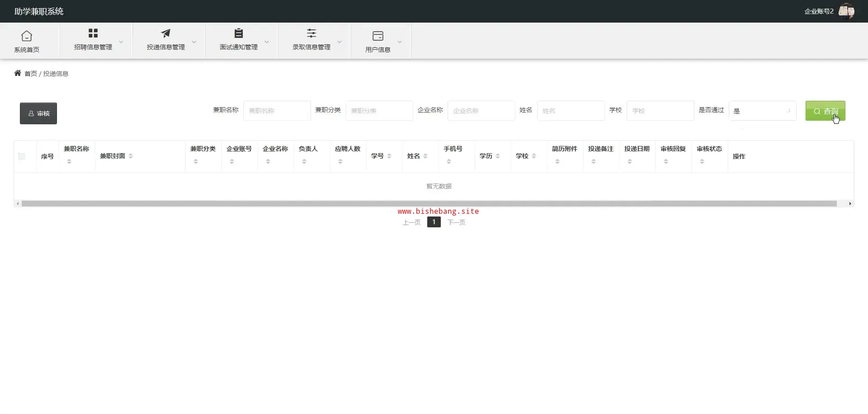The height and width of the screenshot is (414, 868).
Task: Open the 系统首页 home icon
Action: coord(27,36)
